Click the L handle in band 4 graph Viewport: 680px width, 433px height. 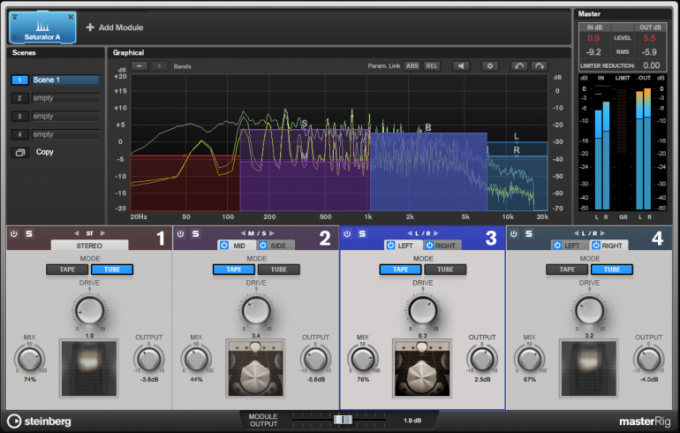pyautogui.click(x=516, y=136)
